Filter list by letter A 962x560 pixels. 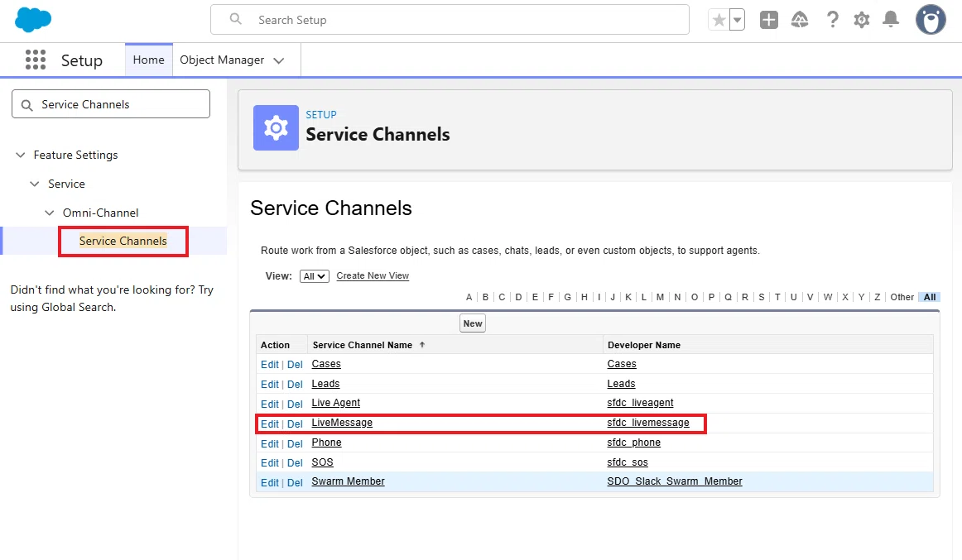(x=469, y=297)
